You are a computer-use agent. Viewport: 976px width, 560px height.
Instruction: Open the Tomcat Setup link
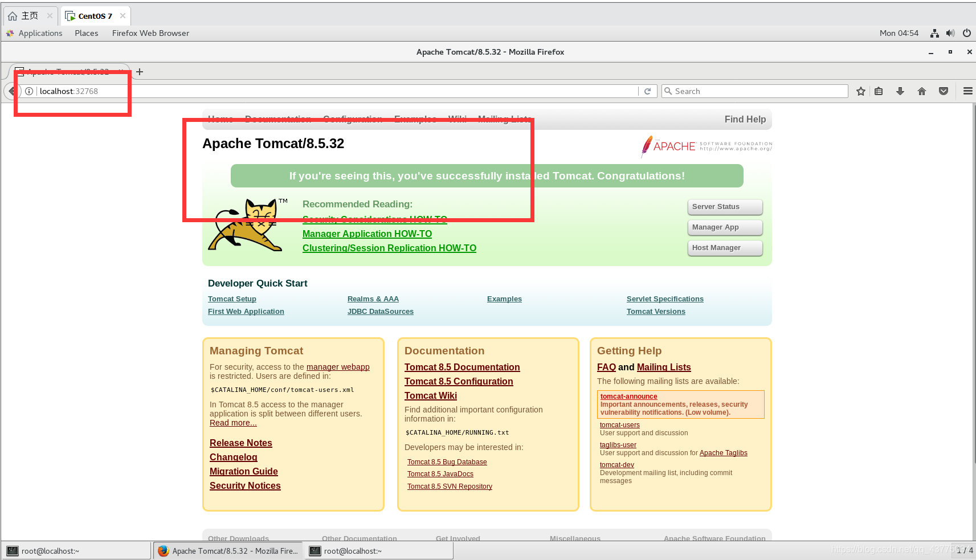(x=232, y=299)
